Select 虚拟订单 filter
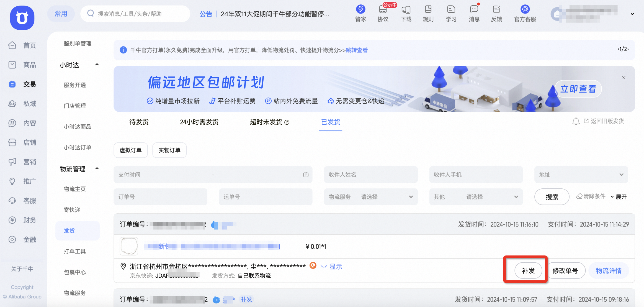 click(131, 150)
